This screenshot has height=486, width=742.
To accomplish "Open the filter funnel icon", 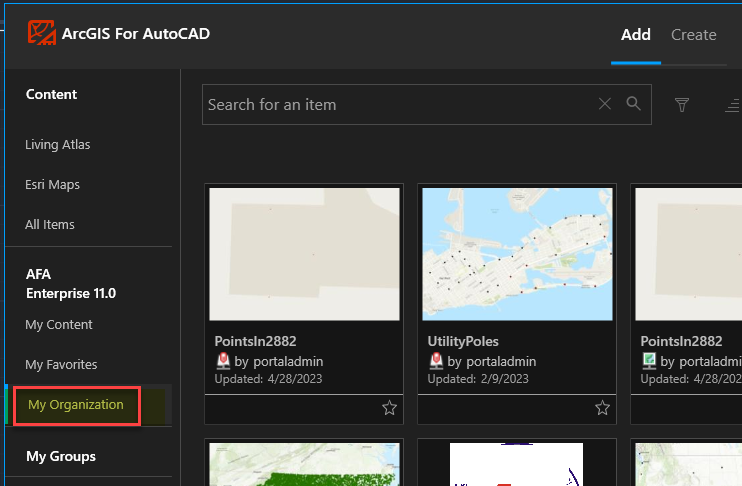I will point(682,105).
